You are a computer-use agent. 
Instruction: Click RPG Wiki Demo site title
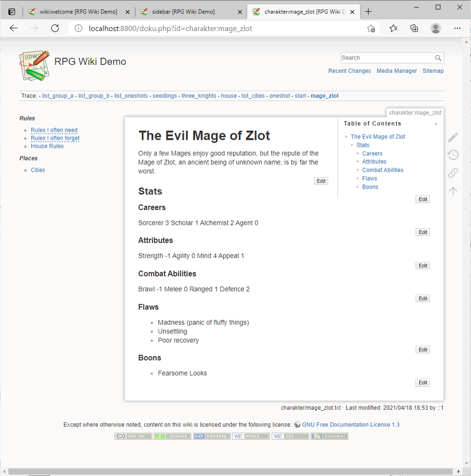90,62
